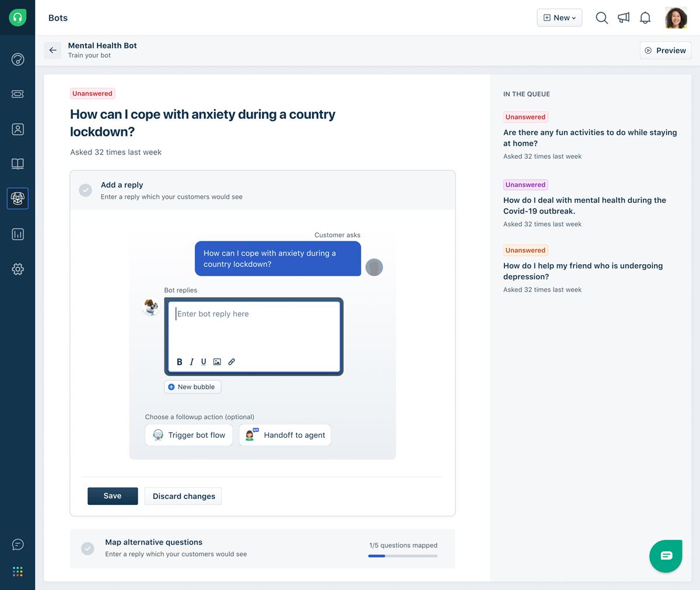Toggle the Add a reply checkmark
The image size is (700, 590).
86,190
